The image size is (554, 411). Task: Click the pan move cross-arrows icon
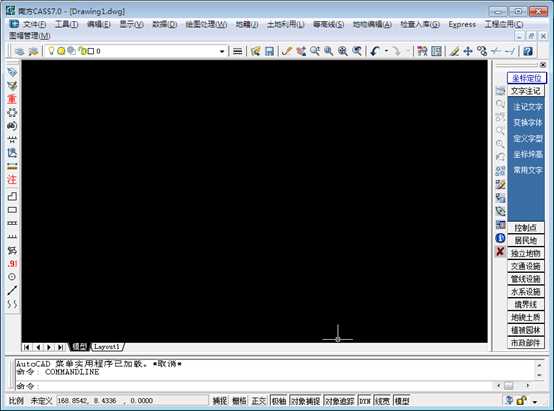[x=468, y=52]
